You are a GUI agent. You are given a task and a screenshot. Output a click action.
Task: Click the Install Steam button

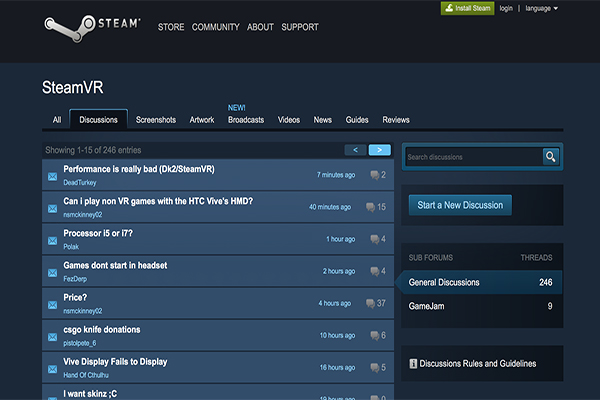coord(467,8)
